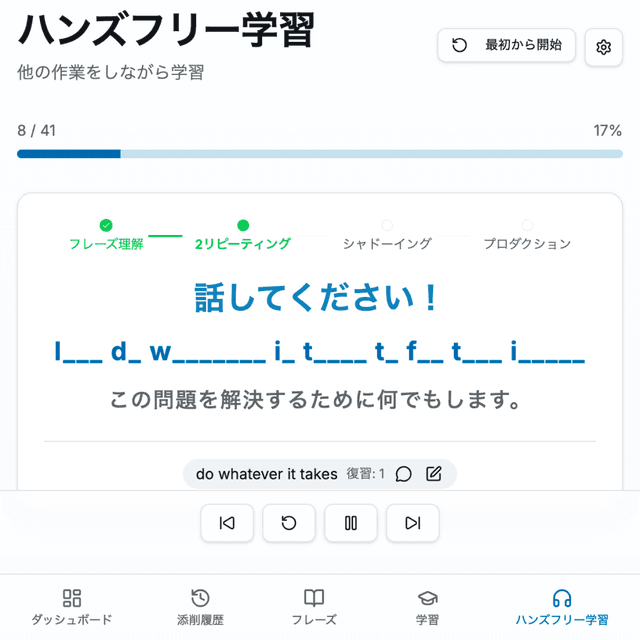Open the comment bubble icon
Viewport: 640px width, 640px height.
[x=404, y=474]
